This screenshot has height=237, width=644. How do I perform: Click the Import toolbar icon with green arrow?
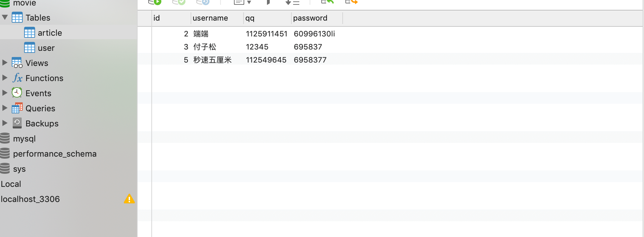tap(327, 2)
